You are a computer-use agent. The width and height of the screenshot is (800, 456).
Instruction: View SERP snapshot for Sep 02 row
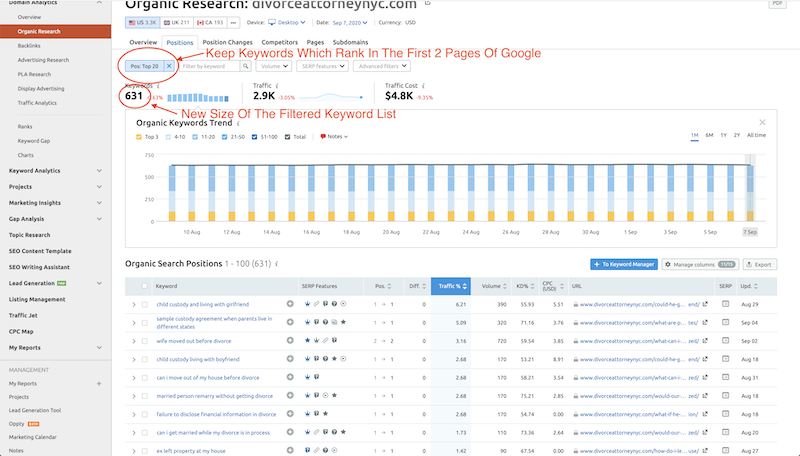[726, 341]
